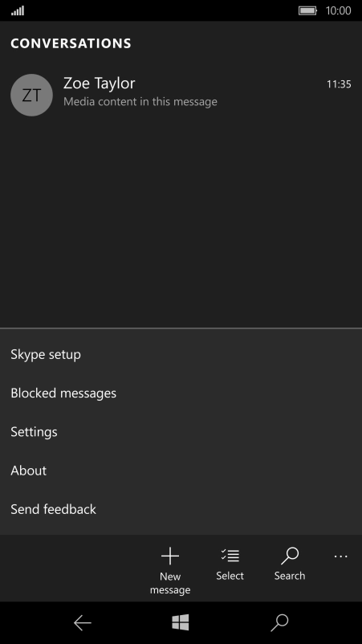This screenshot has width=362, height=644.
Task: Tap the 'Media content in this message' preview
Action: tap(140, 101)
